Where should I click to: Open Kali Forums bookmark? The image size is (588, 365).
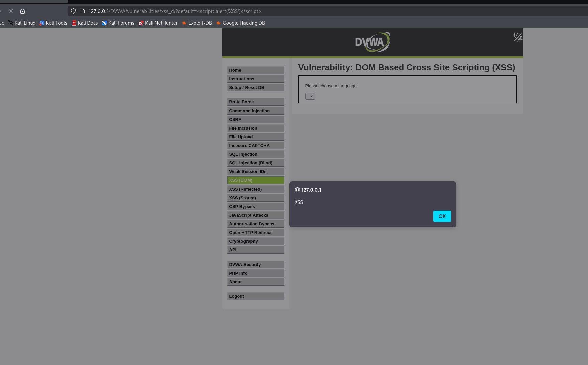118,23
